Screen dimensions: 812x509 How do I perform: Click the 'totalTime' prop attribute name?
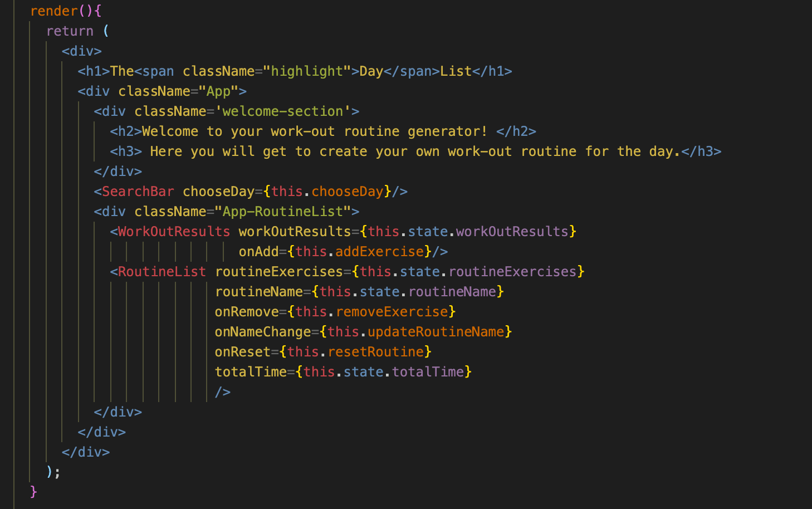251,372
